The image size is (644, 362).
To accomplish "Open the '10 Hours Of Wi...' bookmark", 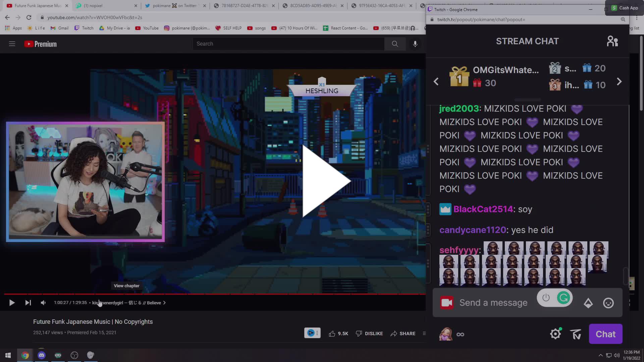I will pos(294,28).
